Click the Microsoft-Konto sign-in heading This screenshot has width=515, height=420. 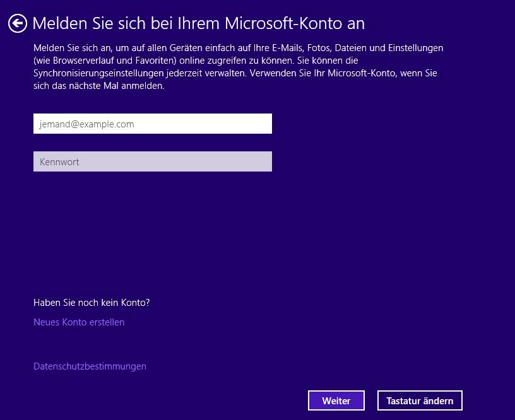[x=199, y=23]
